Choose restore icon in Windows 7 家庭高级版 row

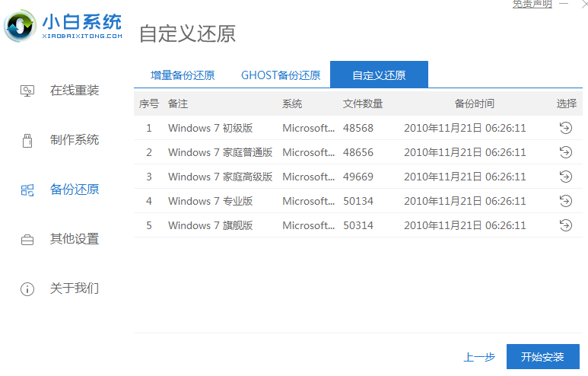[565, 177]
